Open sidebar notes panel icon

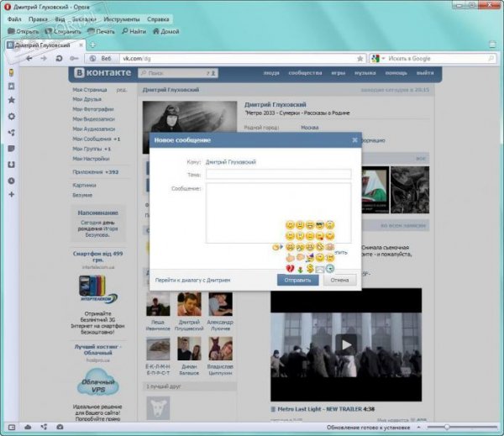pos(11,149)
